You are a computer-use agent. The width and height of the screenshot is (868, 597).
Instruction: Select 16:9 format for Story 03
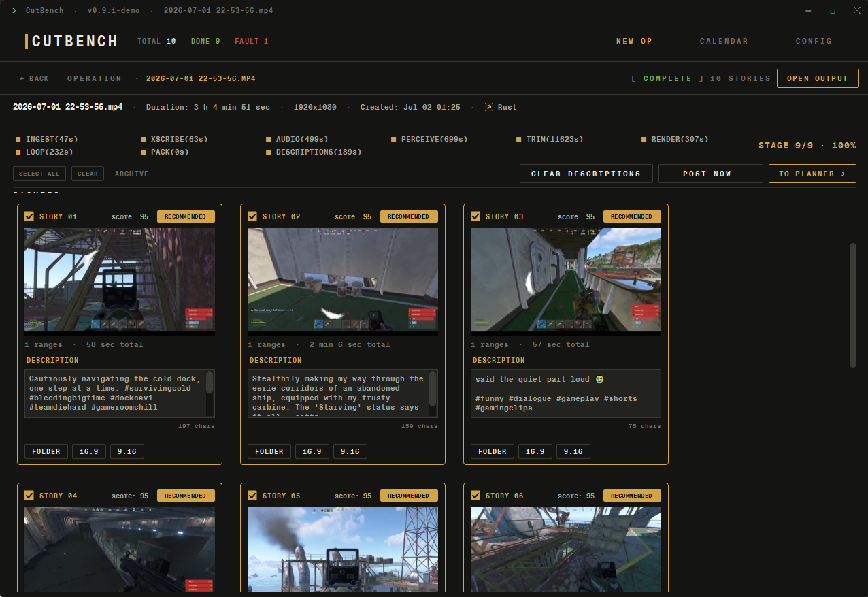[535, 451]
